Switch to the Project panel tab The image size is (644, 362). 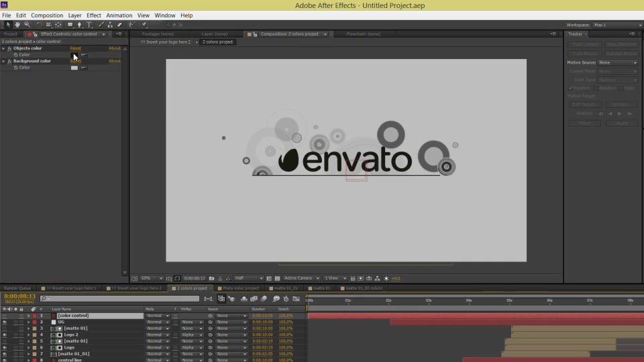pyautogui.click(x=10, y=34)
